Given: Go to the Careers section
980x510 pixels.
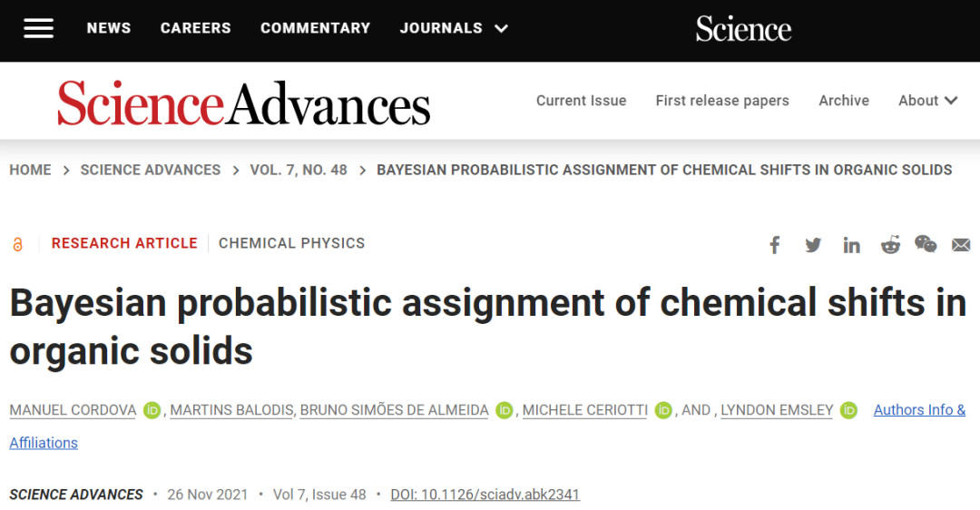Looking at the screenshot, I should pyautogui.click(x=196, y=28).
